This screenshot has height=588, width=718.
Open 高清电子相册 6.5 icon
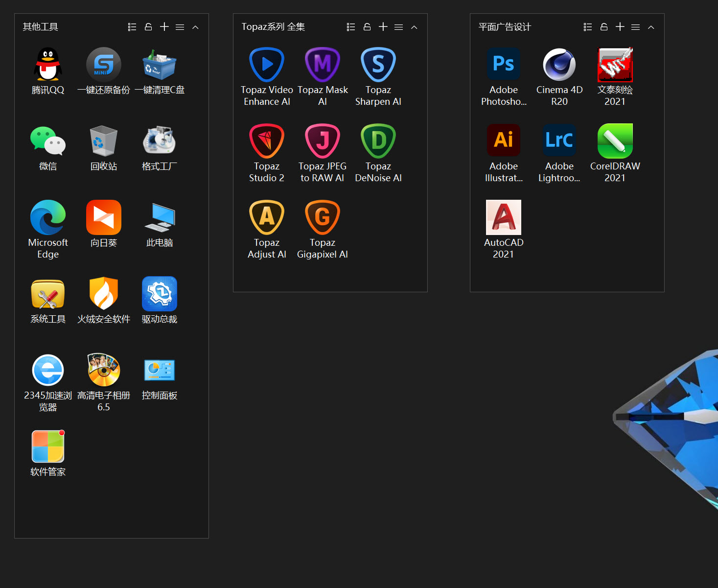pyautogui.click(x=104, y=370)
